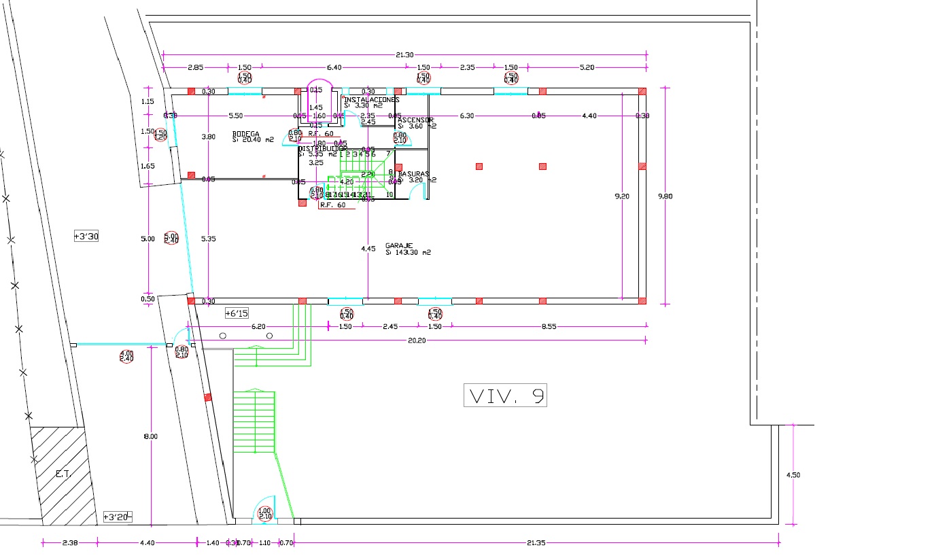Click the '3.20 m2' basuras area text
Screen dimensions: 934x560
coord(421,181)
